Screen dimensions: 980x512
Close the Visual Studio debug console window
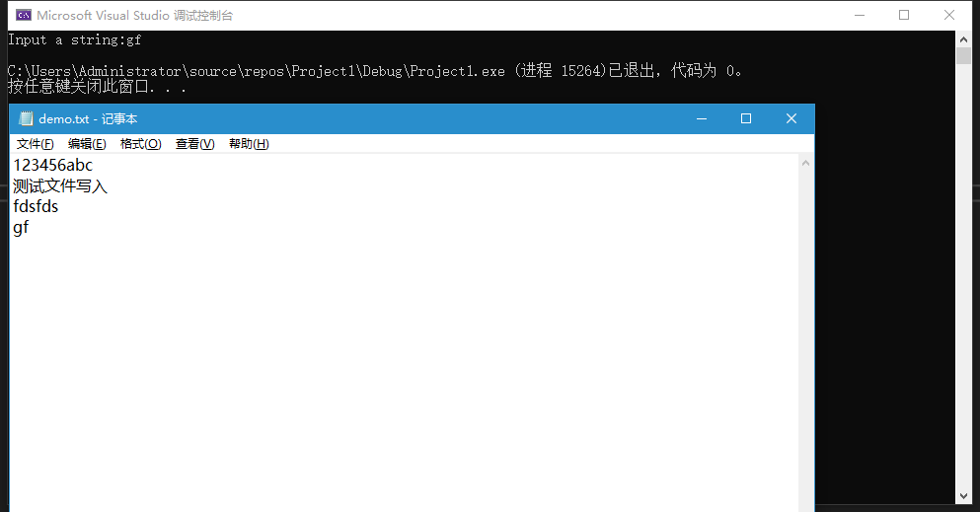pyautogui.click(x=949, y=15)
